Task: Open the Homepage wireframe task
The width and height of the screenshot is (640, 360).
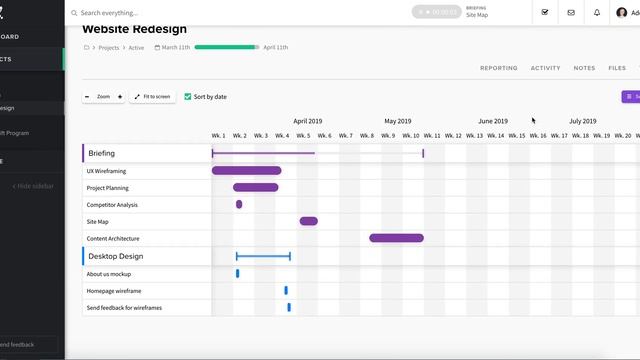Action: (114, 291)
